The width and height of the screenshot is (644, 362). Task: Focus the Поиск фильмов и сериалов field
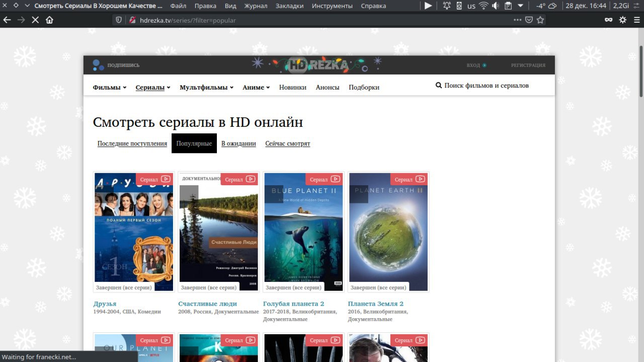(487, 86)
